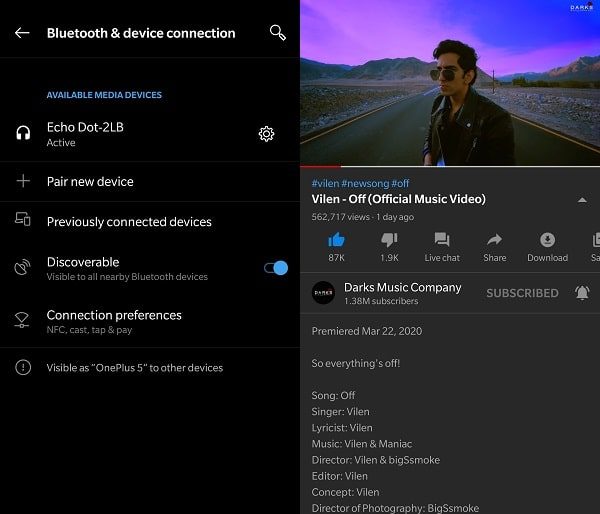
Task: Tap the video player frame
Action: pos(450,83)
